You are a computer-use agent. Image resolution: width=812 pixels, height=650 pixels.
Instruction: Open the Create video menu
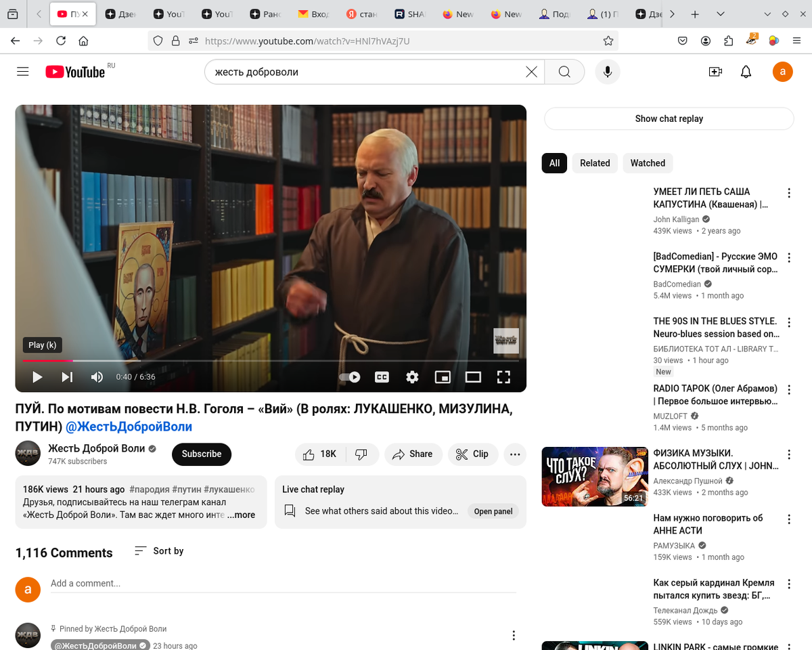pyautogui.click(x=715, y=72)
